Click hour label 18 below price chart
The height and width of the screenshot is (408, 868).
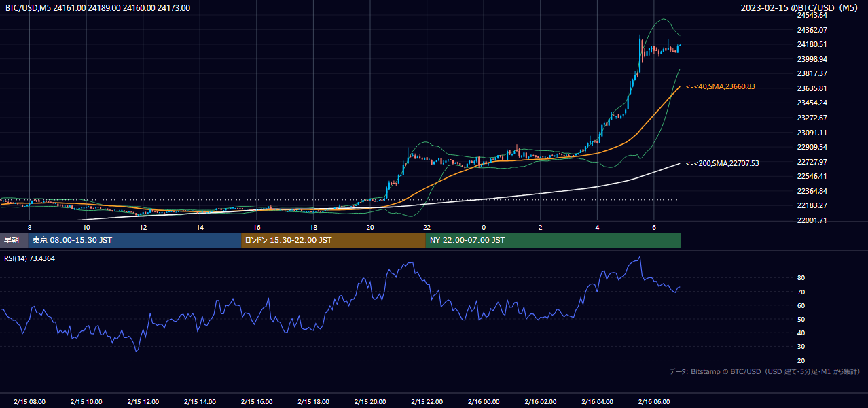(313, 227)
